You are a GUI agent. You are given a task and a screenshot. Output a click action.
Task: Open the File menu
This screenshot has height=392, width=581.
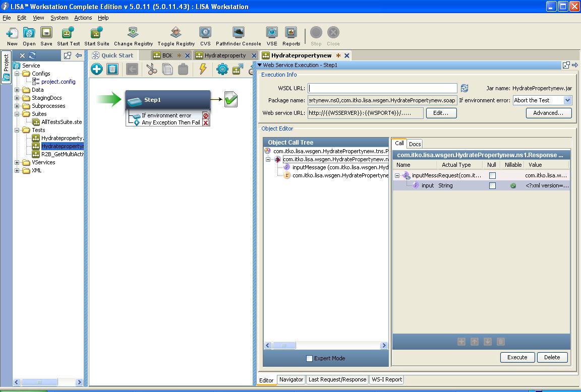[x=7, y=18]
